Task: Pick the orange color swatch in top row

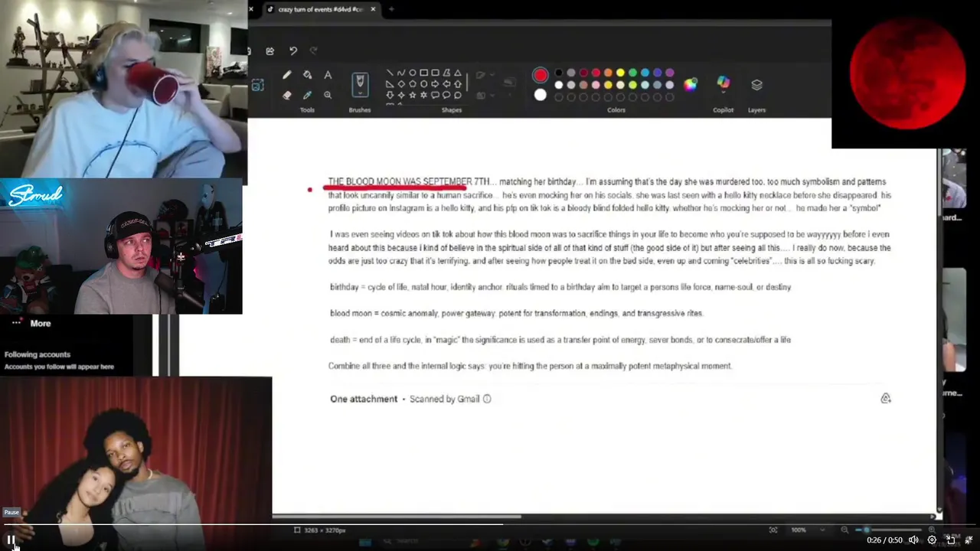Action: point(608,73)
